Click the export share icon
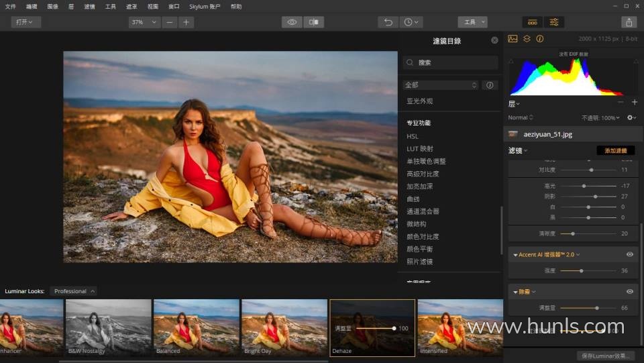The image size is (644, 363). (x=629, y=22)
